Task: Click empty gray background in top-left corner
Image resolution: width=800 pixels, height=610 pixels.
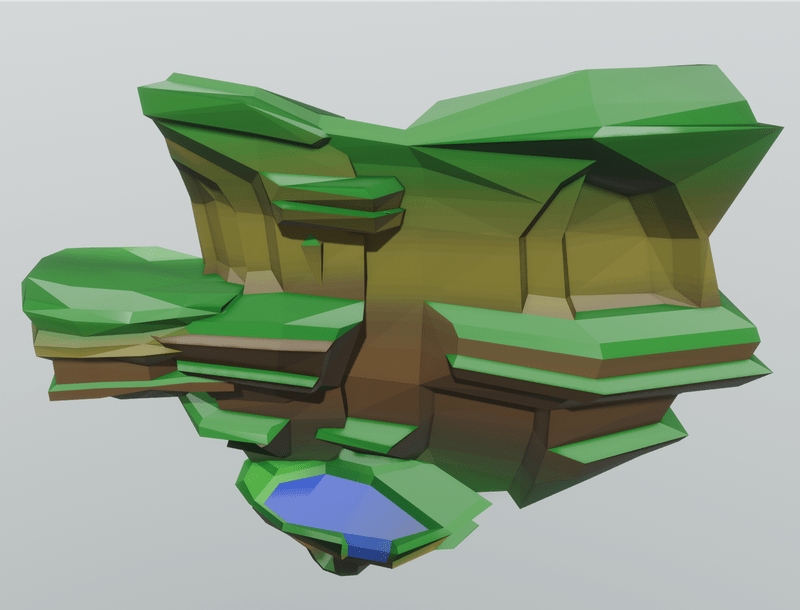Action: 40,40
